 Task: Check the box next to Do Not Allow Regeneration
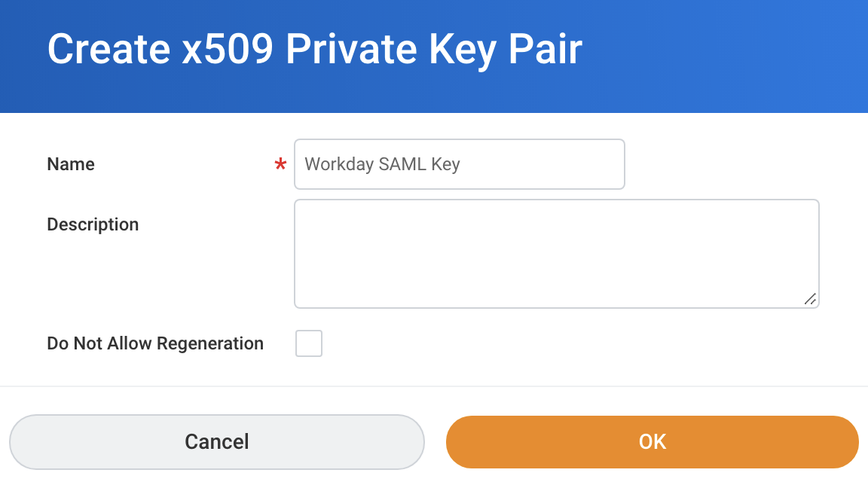pyautogui.click(x=308, y=343)
